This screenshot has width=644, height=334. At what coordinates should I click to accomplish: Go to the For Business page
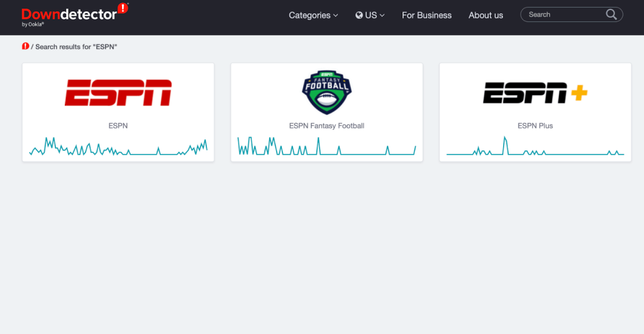tap(426, 15)
